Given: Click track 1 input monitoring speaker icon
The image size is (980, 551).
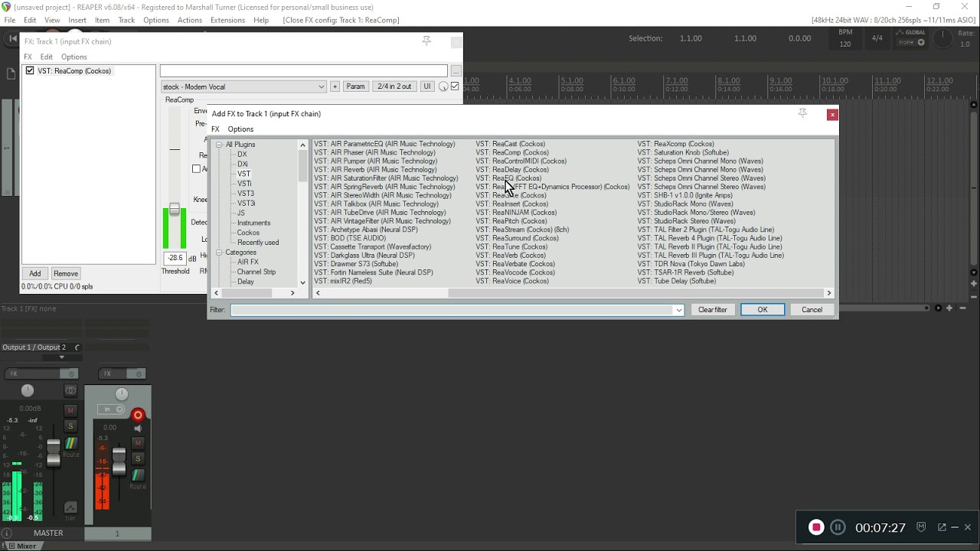Looking at the screenshot, I should tap(138, 429).
